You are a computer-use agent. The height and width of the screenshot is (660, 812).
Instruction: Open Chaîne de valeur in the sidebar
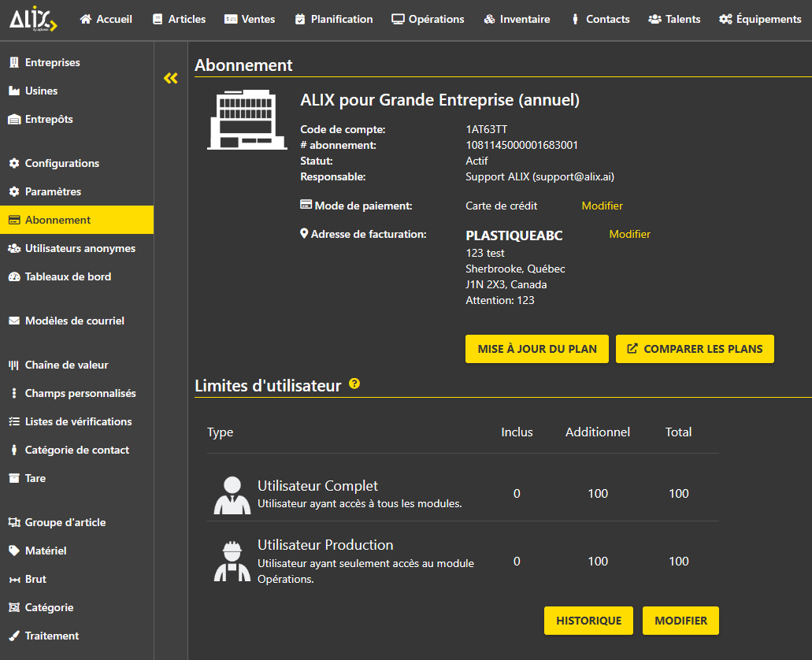[76, 365]
